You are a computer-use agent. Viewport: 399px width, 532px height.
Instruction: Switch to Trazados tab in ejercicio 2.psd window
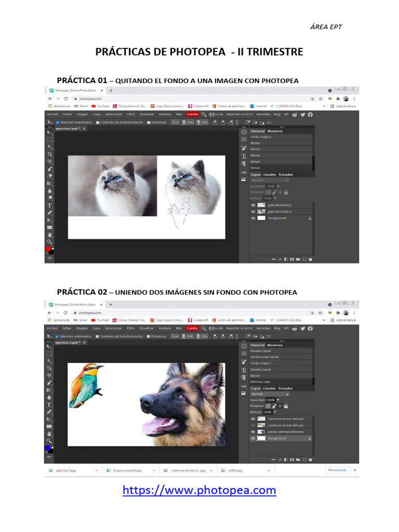285,389
